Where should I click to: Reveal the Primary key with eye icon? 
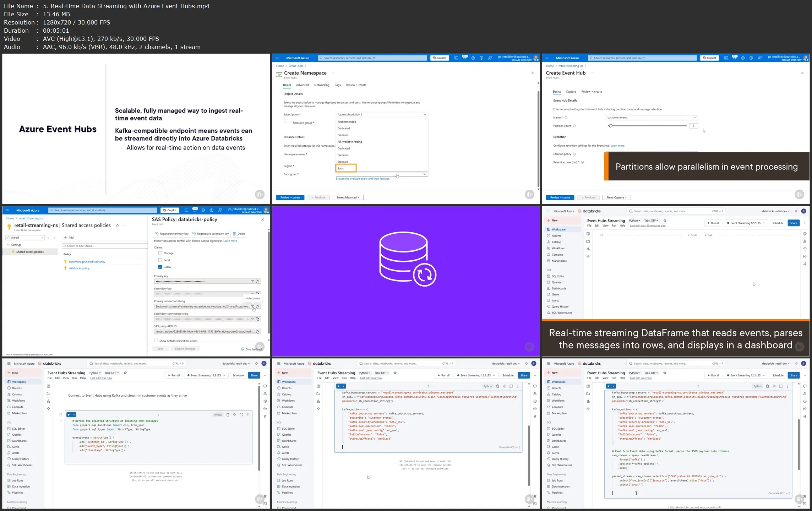point(252,281)
